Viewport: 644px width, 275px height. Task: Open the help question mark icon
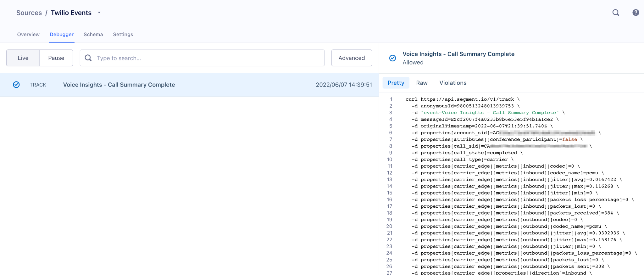click(x=636, y=13)
